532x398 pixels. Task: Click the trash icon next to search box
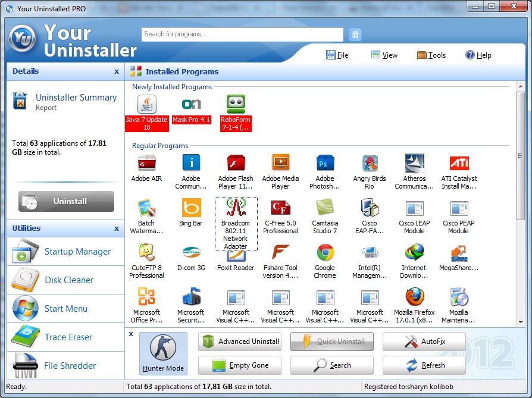coord(355,34)
